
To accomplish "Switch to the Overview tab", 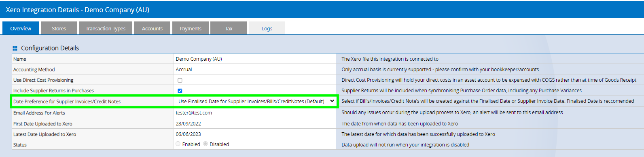I will (x=21, y=28).
